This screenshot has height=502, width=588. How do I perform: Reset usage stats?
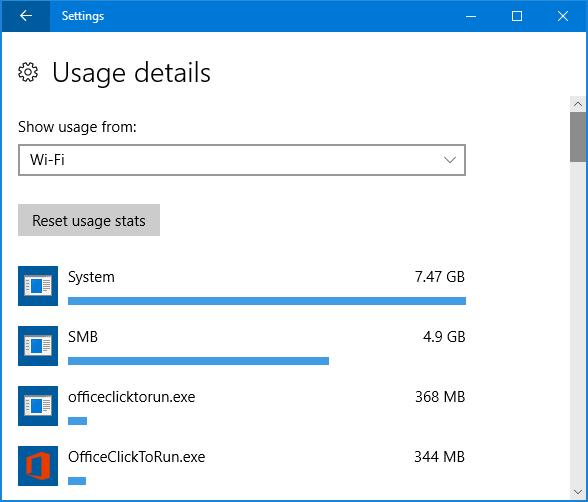(89, 220)
